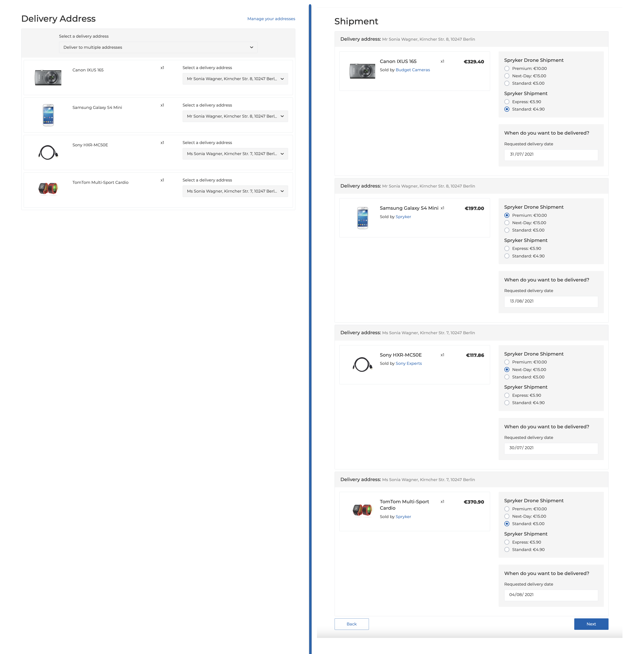Open the Deliver to multiple addresses dropdown
The image size is (644, 654).
pos(158,47)
